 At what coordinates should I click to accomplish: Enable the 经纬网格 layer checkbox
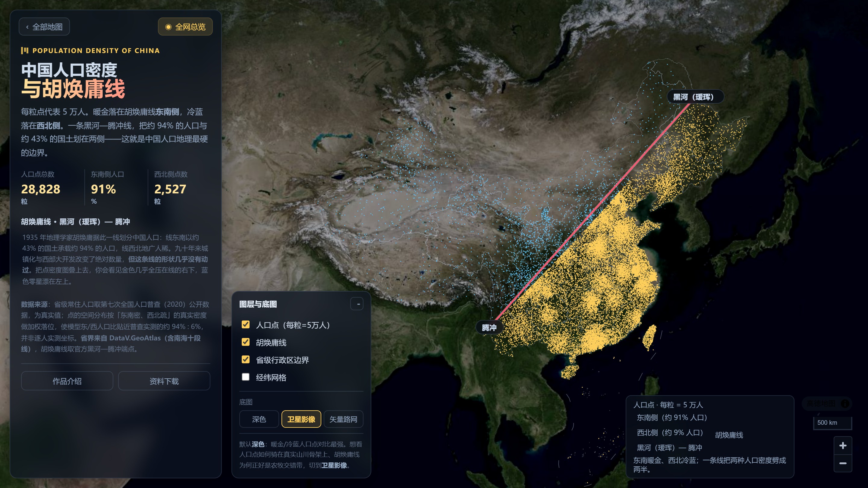pos(246,377)
